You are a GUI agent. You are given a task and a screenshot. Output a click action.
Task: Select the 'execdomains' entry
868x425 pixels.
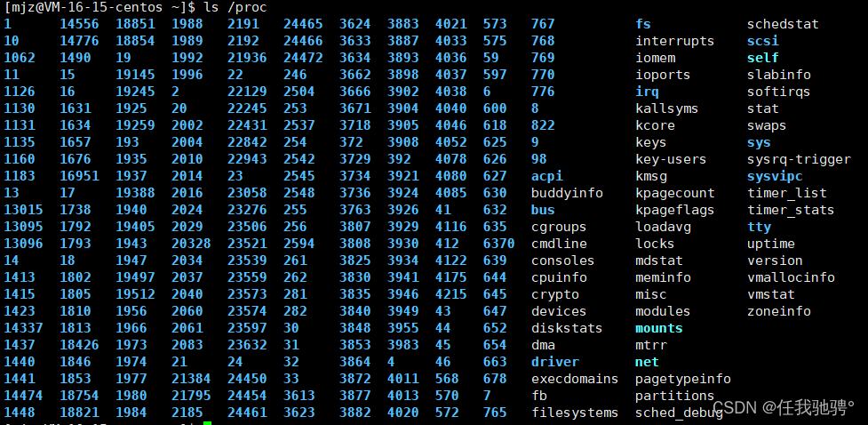(575, 379)
